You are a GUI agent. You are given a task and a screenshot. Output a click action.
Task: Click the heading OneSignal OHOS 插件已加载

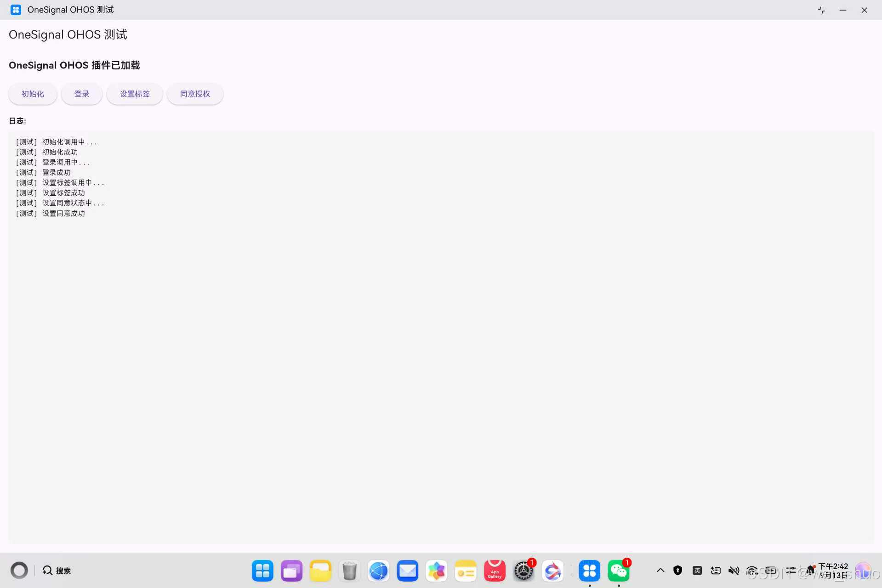click(x=74, y=65)
